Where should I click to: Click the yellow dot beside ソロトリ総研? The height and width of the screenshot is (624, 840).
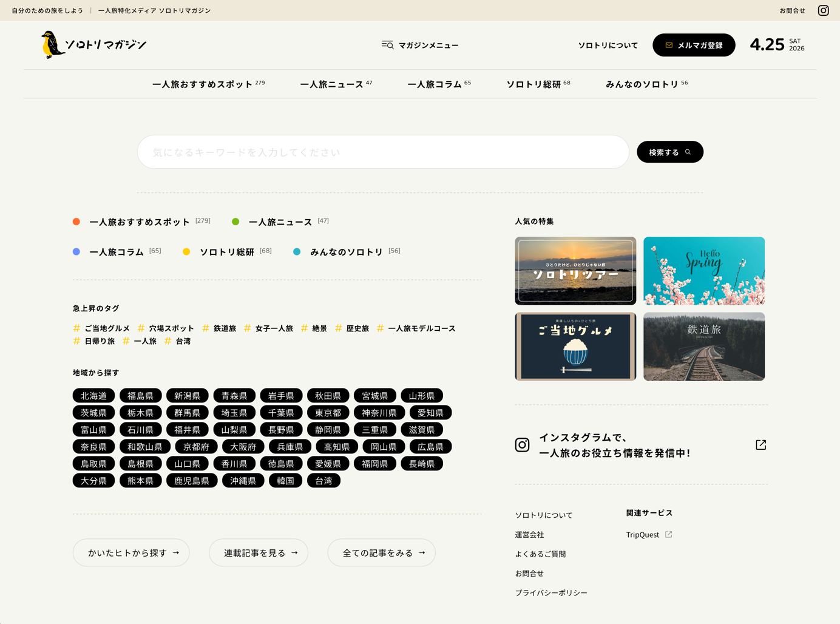[186, 251]
